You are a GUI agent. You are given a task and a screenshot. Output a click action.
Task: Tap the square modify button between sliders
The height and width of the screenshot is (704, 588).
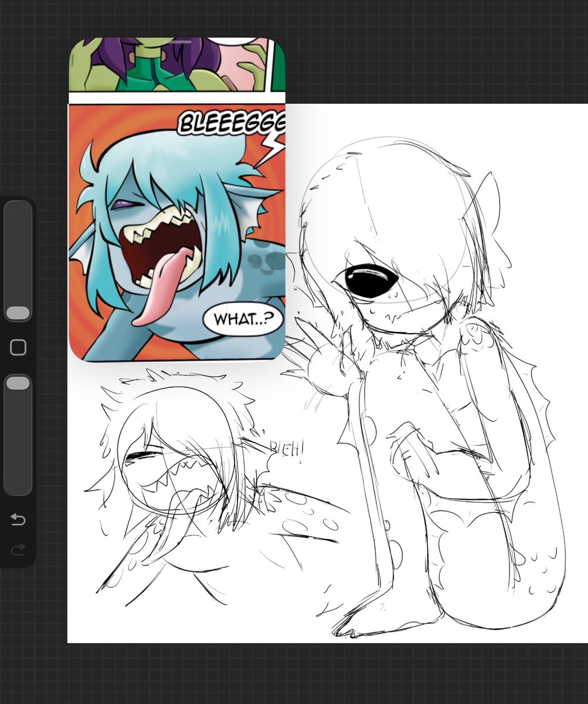pos(18,348)
